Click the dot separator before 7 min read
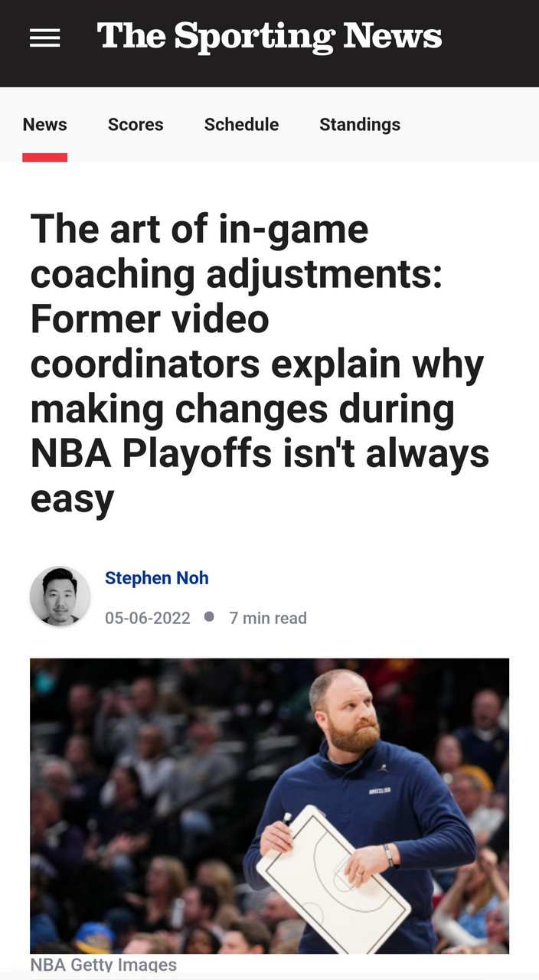The height and width of the screenshot is (980, 539). pyautogui.click(x=210, y=617)
